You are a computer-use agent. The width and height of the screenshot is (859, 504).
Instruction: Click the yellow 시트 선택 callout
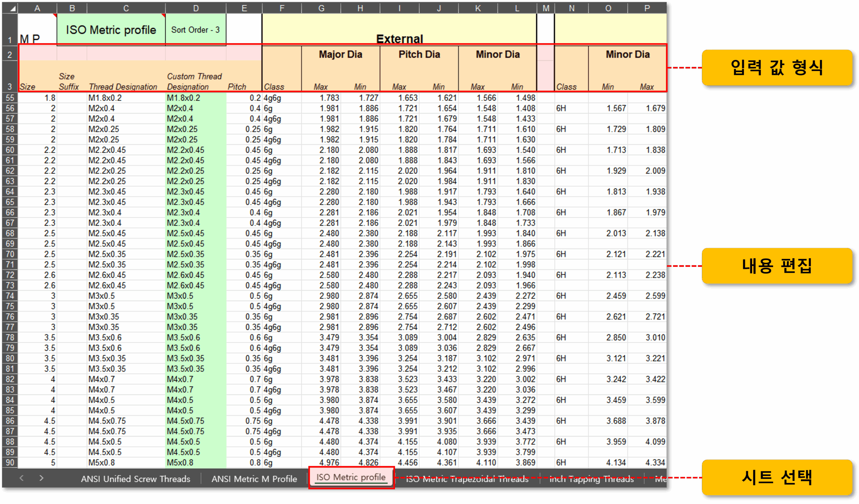click(776, 478)
